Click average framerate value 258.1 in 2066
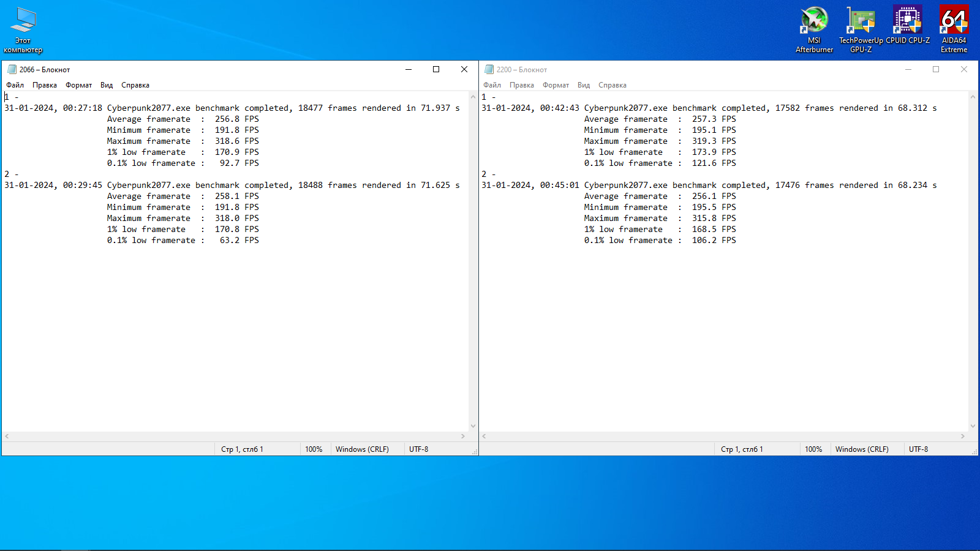This screenshot has height=551, width=980. tap(227, 196)
